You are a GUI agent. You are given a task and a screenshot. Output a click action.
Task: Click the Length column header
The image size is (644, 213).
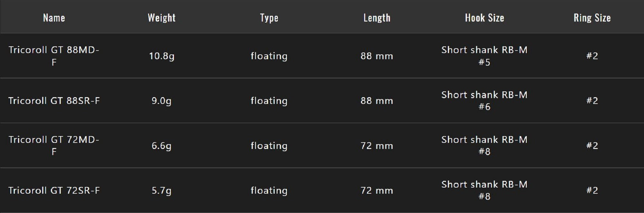377,18
